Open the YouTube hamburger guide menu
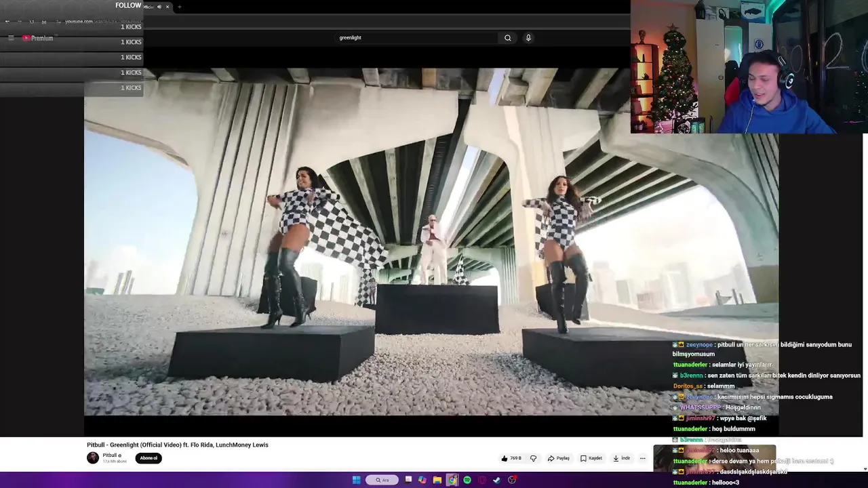The image size is (868, 488). point(11,38)
